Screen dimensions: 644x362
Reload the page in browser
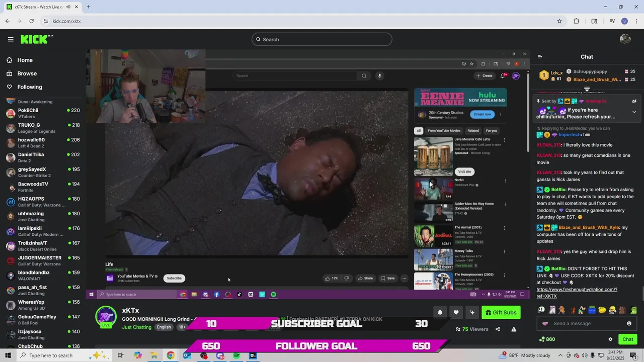click(x=31, y=21)
